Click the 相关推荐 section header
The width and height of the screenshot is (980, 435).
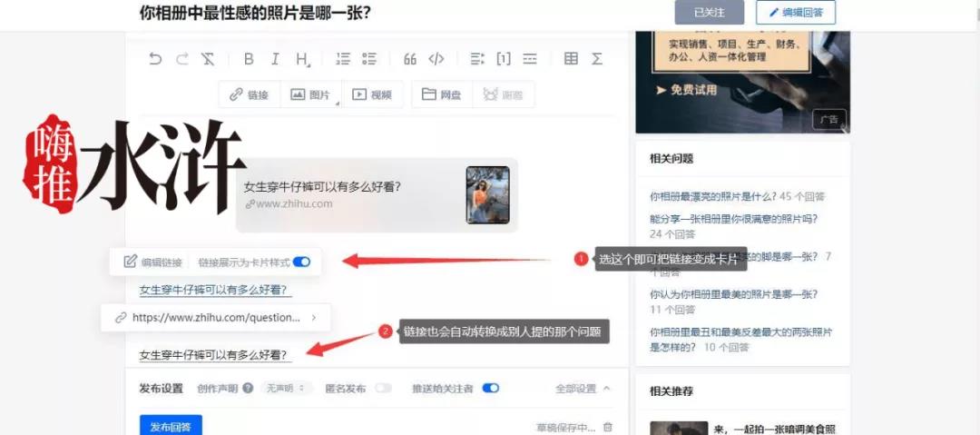[x=671, y=391]
